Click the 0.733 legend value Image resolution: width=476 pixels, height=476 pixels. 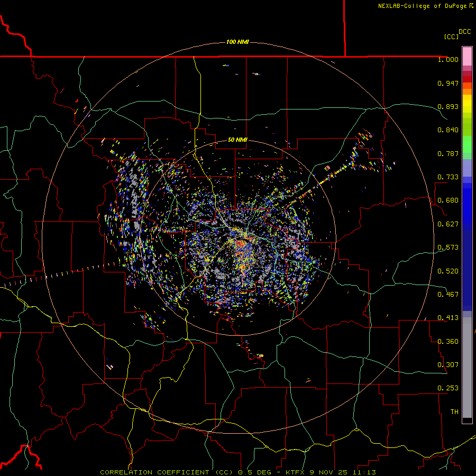(448, 177)
